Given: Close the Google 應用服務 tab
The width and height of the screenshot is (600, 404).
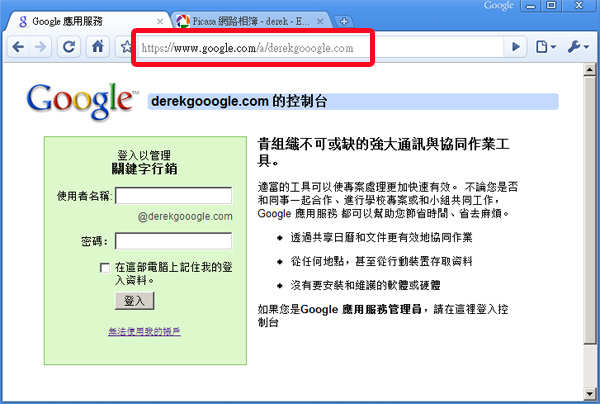Looking at the screenshot, I should click(x=160, y=22).
